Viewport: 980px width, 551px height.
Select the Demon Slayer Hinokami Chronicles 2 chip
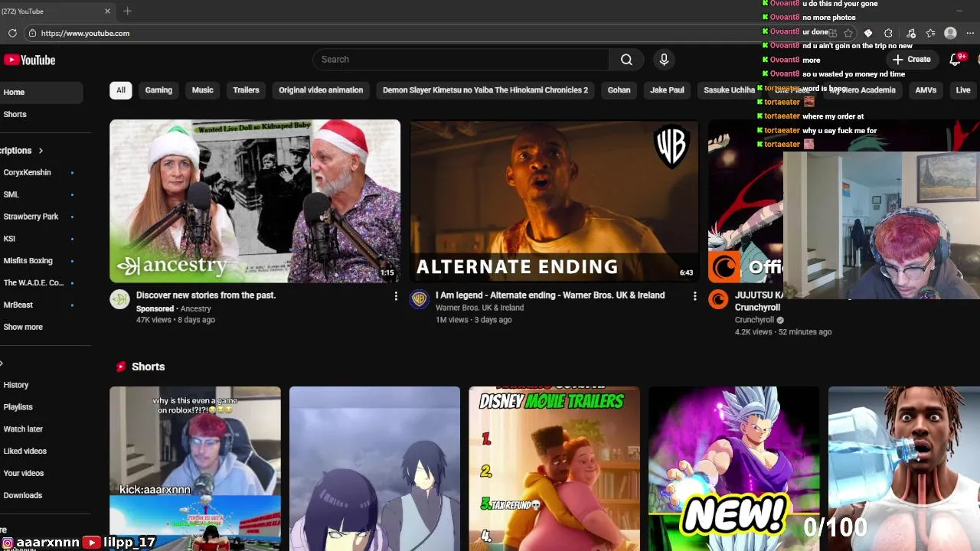click(485, 90)
